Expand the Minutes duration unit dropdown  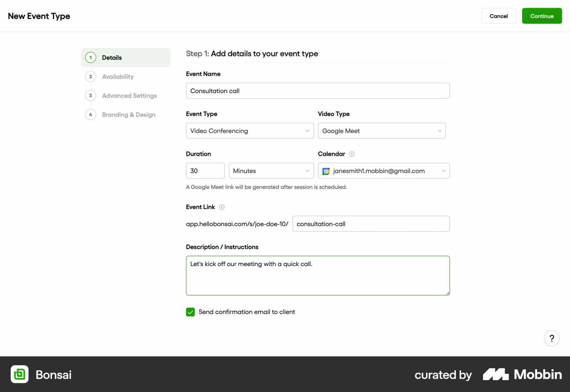tap(271, 171)
